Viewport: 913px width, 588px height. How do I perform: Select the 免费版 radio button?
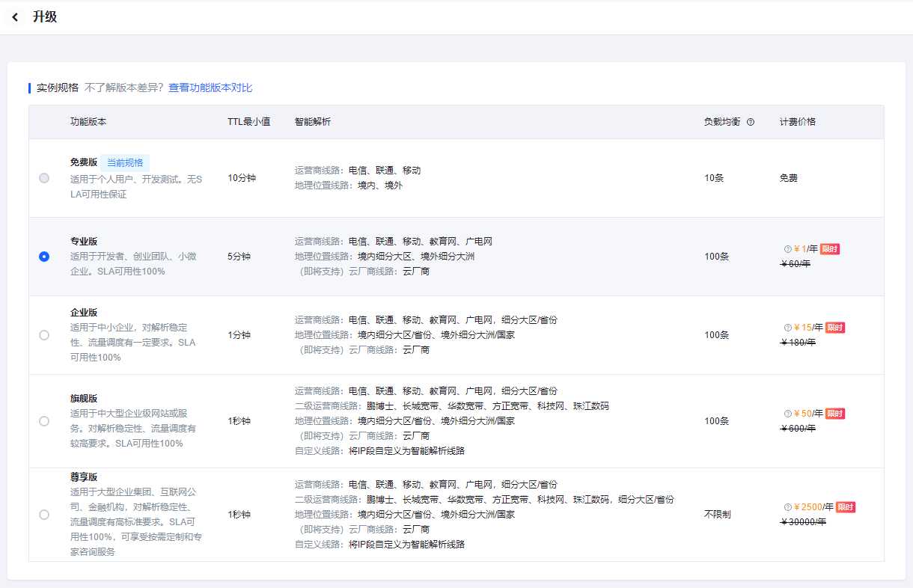tap(44, 178)
